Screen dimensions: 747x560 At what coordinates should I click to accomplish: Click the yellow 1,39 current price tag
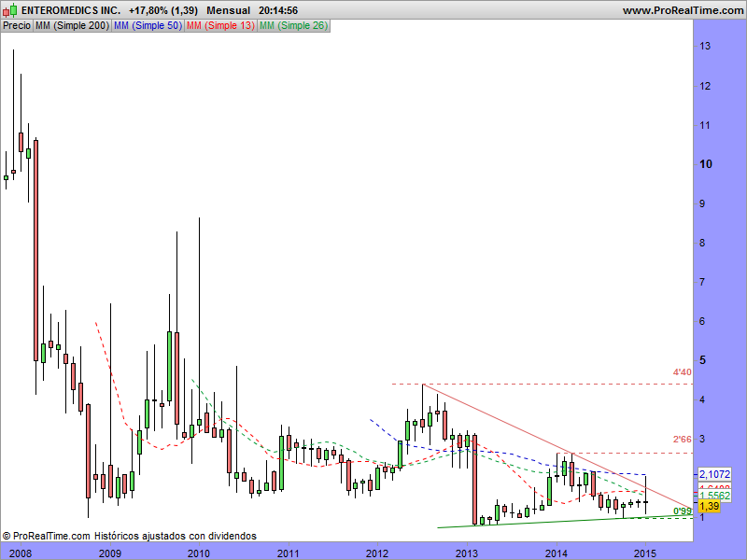(710, 506)
